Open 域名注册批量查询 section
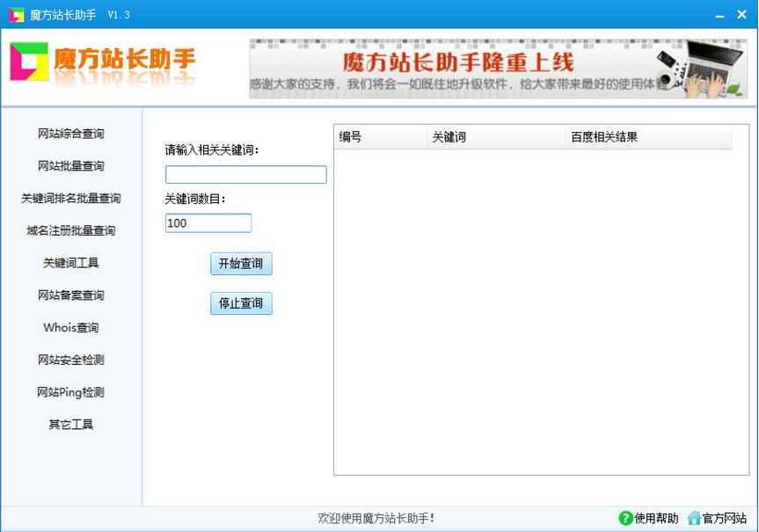759x532 pixels. click(71, 231)
